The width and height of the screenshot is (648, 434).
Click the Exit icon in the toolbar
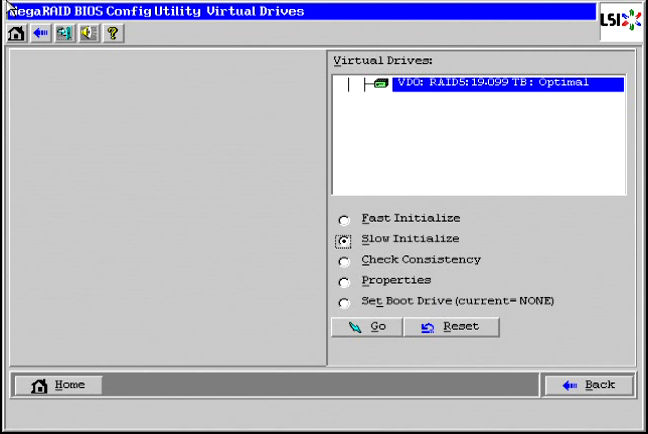point(62,32)
